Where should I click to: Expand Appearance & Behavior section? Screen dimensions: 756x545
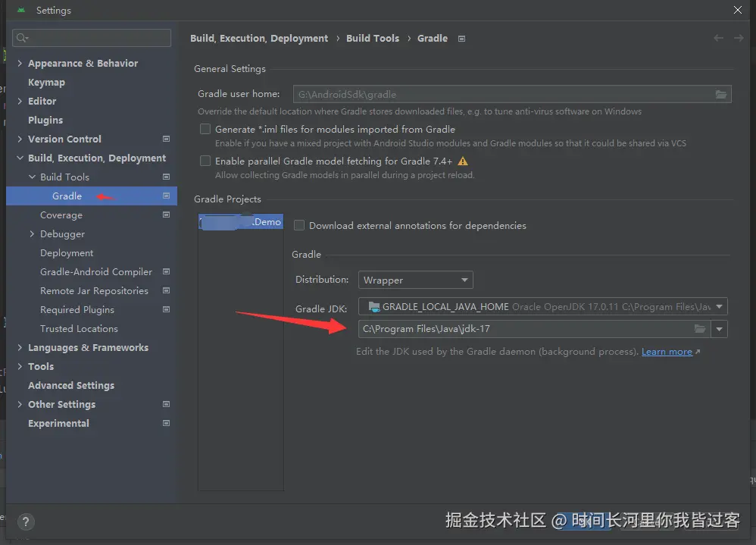pyautogui.click(x=20, y=63)
